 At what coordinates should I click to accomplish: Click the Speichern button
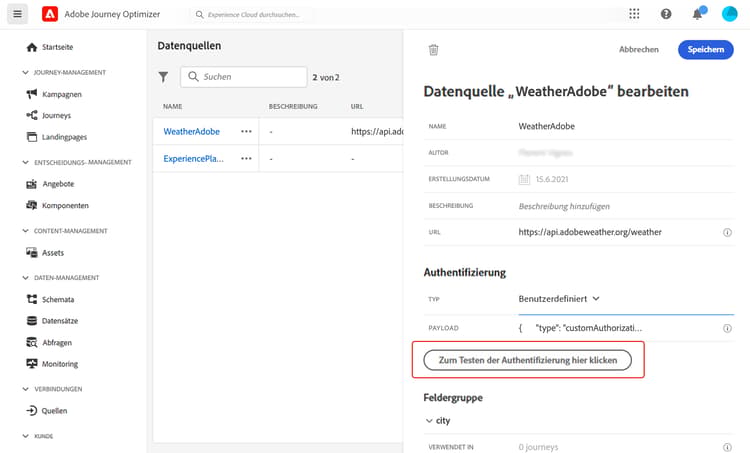706,50
